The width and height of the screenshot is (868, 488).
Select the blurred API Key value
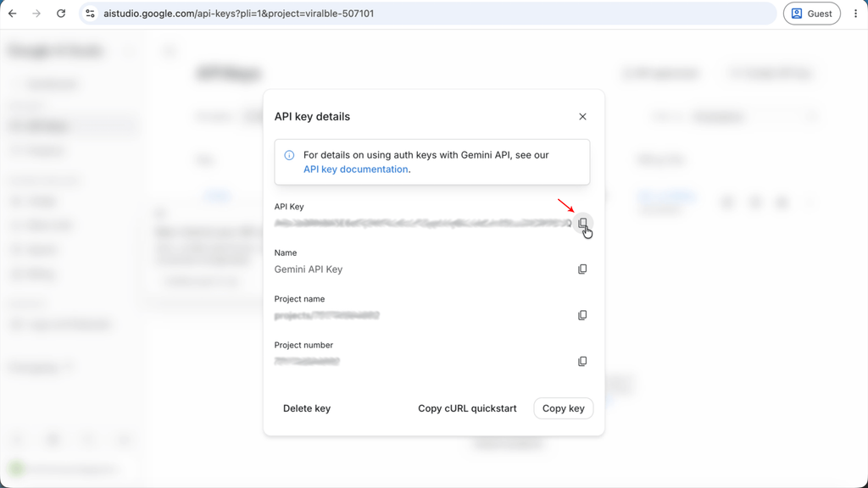coord(423,223)
